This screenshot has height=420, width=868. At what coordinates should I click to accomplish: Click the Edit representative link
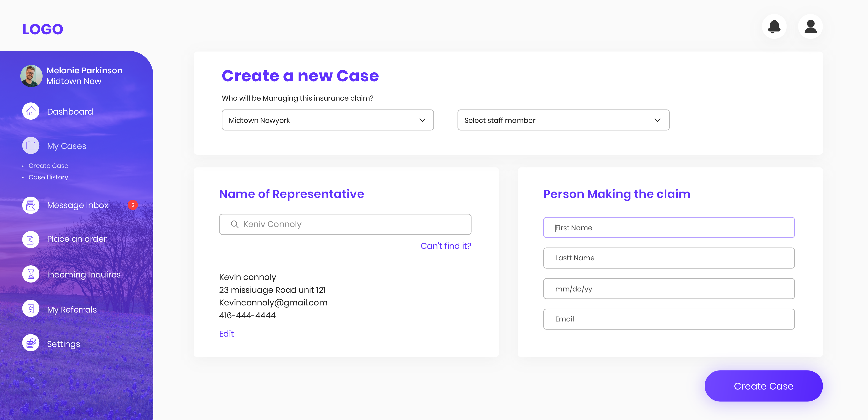tap(226, 334)
